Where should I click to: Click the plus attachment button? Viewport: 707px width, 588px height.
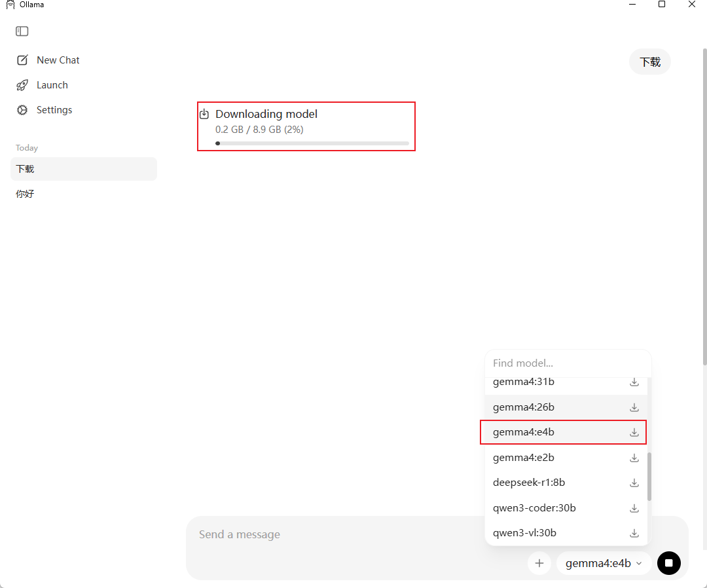pyautogui.click(x=539, y=563)
